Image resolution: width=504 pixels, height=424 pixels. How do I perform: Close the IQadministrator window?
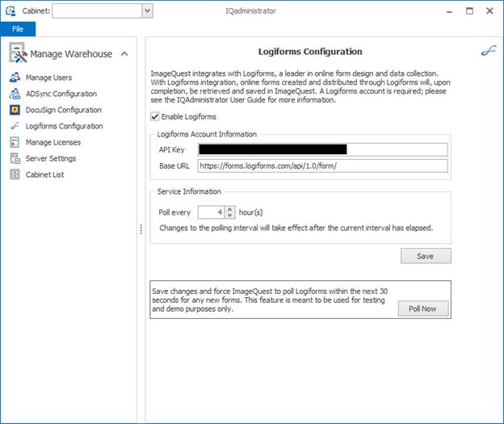click(489, 11)
